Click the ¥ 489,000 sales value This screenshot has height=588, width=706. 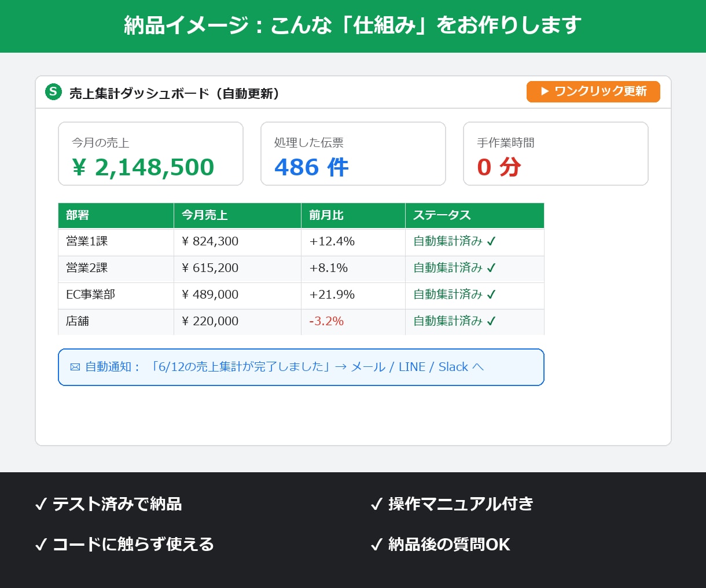(210, 295)
